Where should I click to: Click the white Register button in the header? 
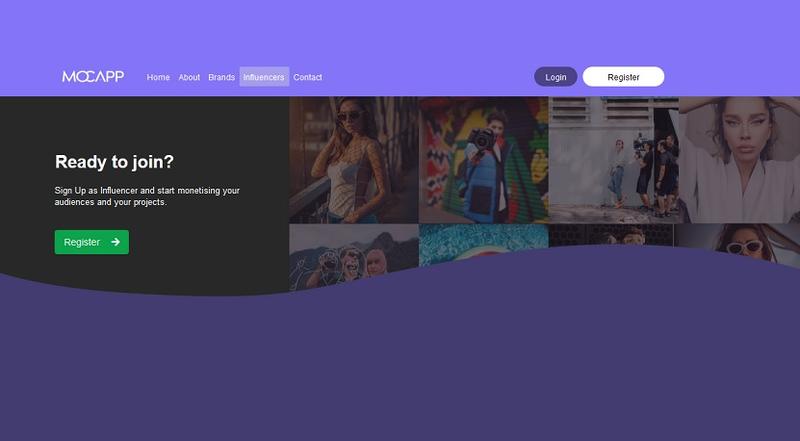coord(623,77)
